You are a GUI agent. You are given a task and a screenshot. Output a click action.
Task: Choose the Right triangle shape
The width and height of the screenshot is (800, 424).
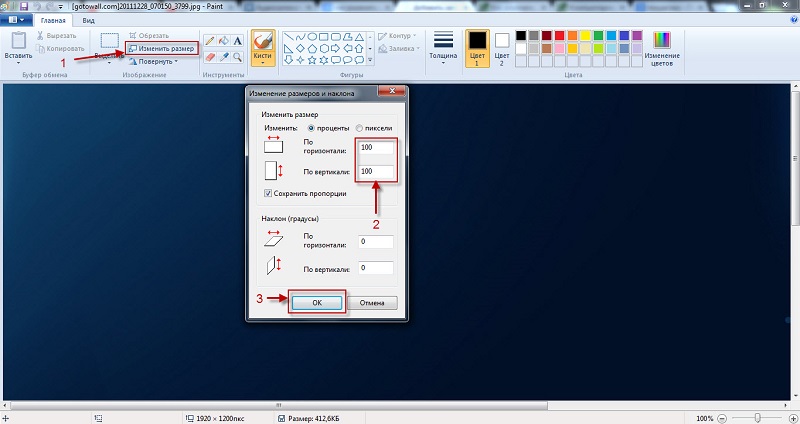(288, 48)
